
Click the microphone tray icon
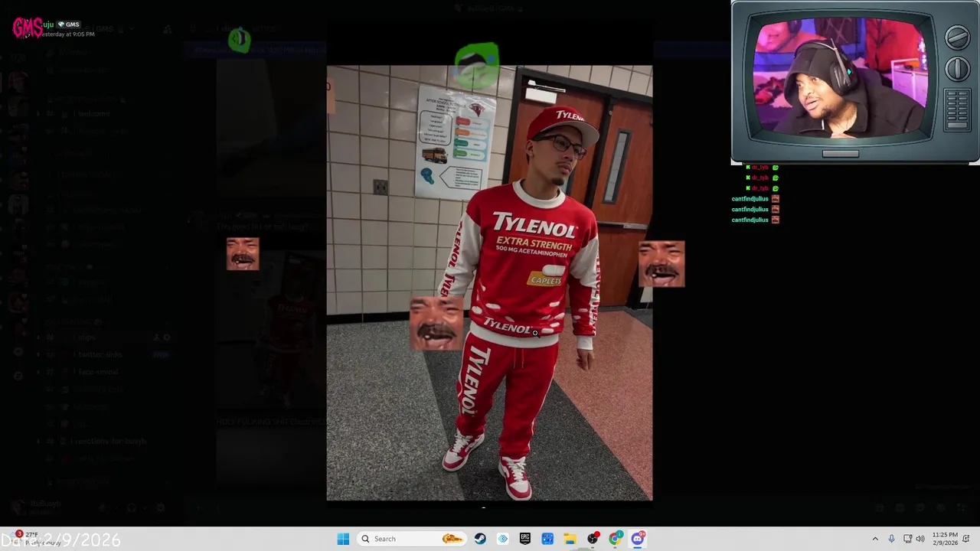(x=892, y=539)
